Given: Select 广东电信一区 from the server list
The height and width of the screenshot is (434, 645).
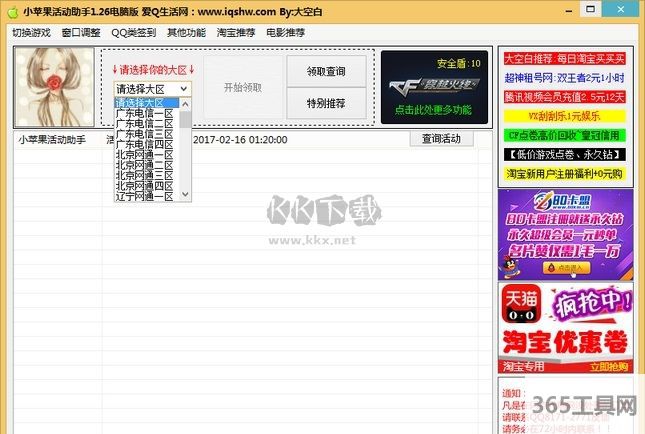Looking at the screenshot, I should coord(144,113).
